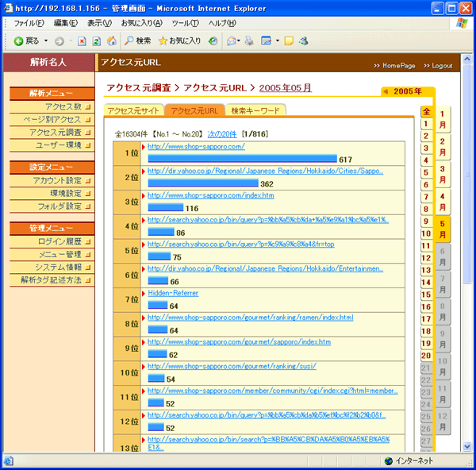Open the 検索 search toolbar button
476x470 pixels.
pyautogui.click(x=138, y=40)
